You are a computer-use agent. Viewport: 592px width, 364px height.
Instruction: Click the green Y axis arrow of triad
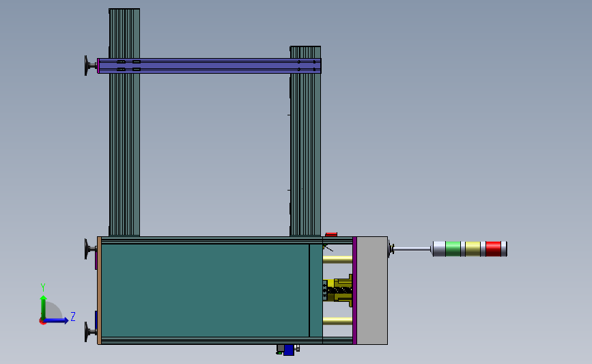[44, 307]
